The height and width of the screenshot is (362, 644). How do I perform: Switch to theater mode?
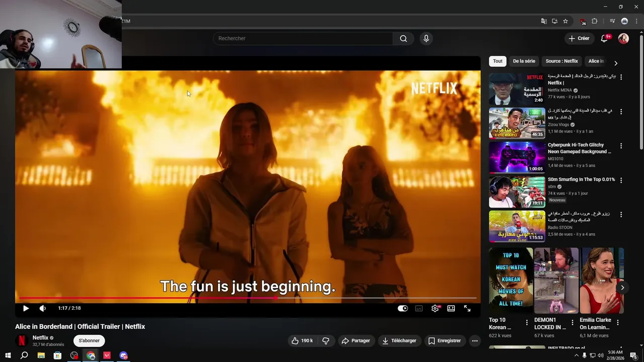[x=451, y=308]
